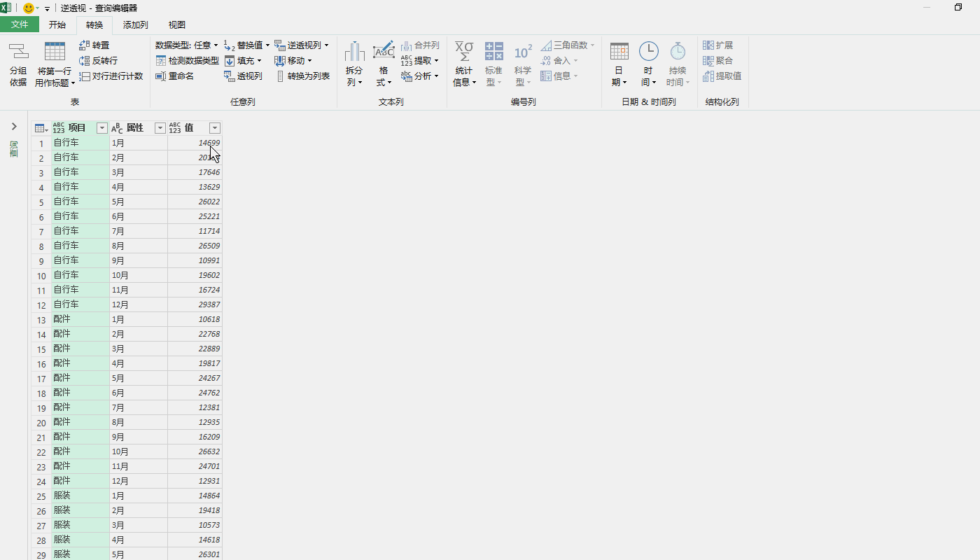The image size is (980, 560).
Task: Expand the collapsed 查询 side pane
Action: 14,127
